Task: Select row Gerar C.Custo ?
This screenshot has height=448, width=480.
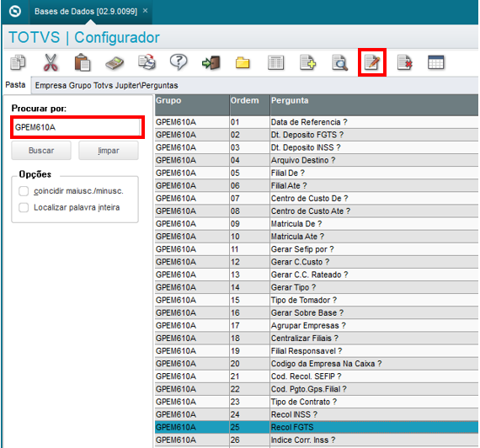Action: tap(317, 262)
